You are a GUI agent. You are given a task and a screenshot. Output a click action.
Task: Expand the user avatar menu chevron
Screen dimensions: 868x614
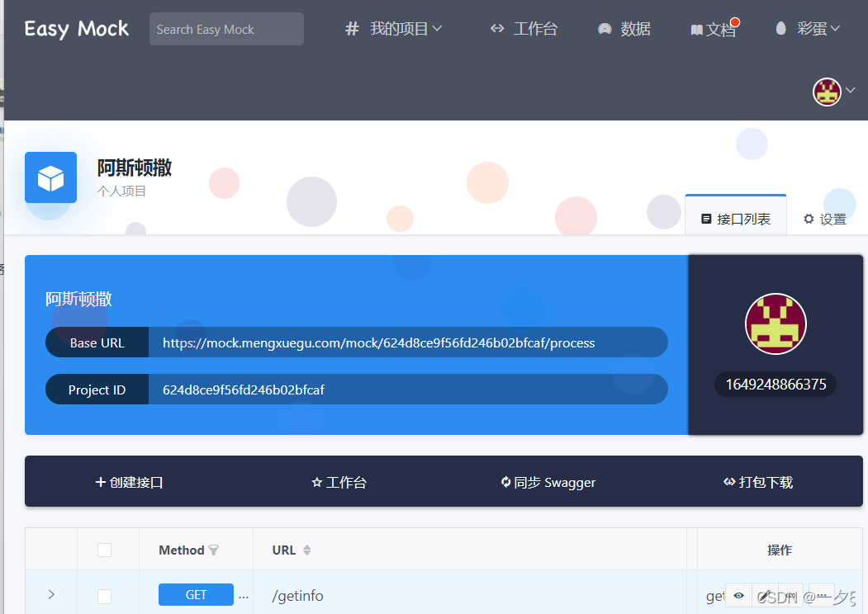[x=851, y=90]
